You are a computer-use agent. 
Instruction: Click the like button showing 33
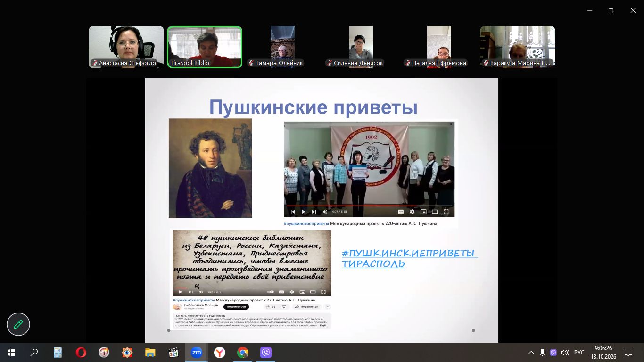[x=271, y=307]
